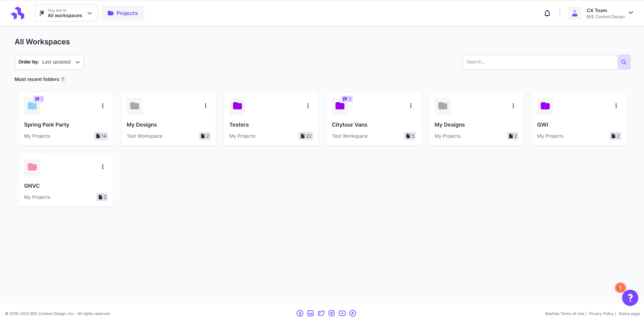Screen dimensions: 644x322
Task: Click Spring Park Party comment badge
Action: (x=39, y=99)
